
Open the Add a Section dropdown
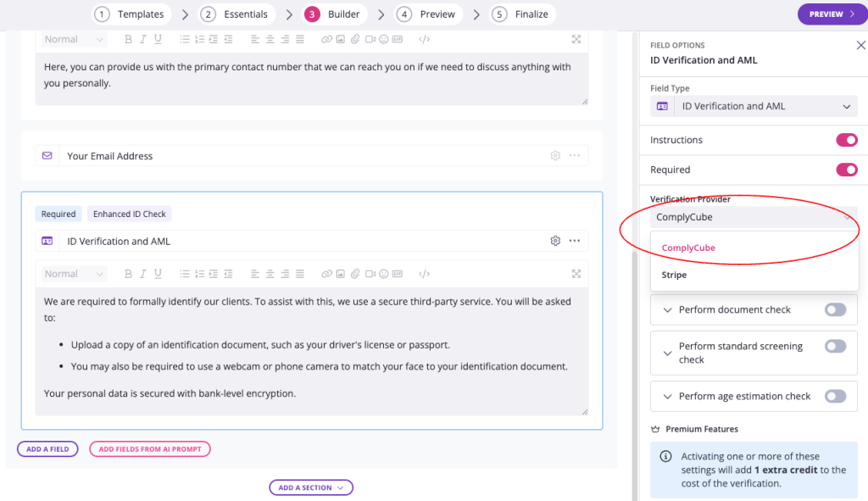pyautogui.click(x=311, y=487)
